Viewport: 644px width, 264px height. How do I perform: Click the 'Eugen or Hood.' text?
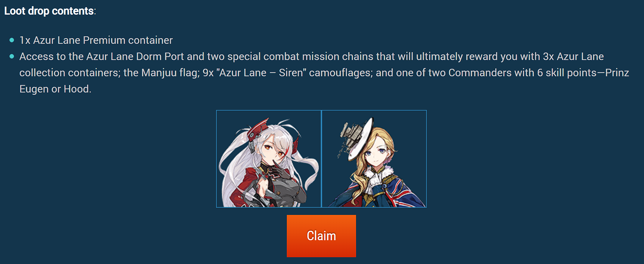point(55,89)
